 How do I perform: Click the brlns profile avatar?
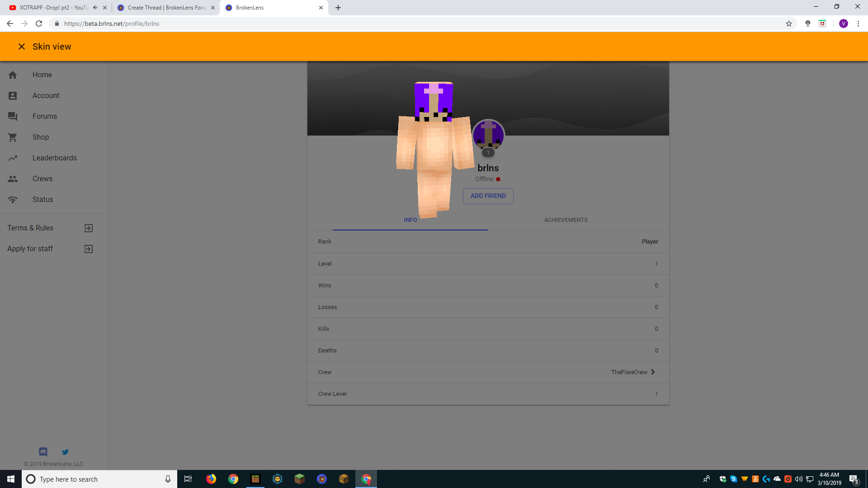click(488, 135)
